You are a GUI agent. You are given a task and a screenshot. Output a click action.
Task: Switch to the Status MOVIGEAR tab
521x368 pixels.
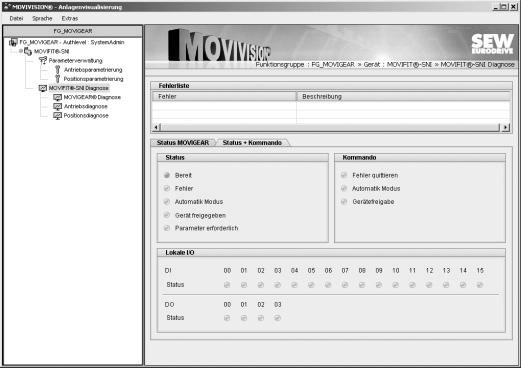(183, 143)
